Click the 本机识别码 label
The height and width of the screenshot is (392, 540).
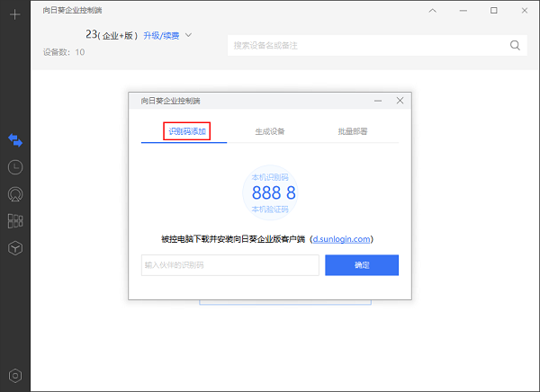[x=270, y=177]
